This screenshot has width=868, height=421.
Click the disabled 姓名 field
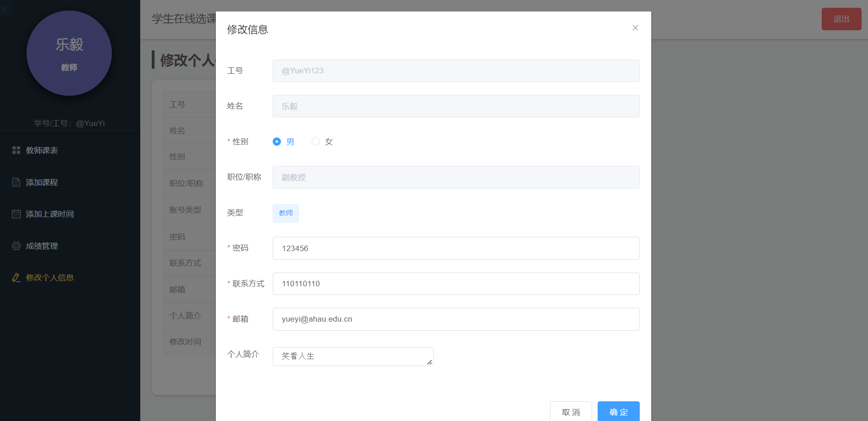click(456, 106)
